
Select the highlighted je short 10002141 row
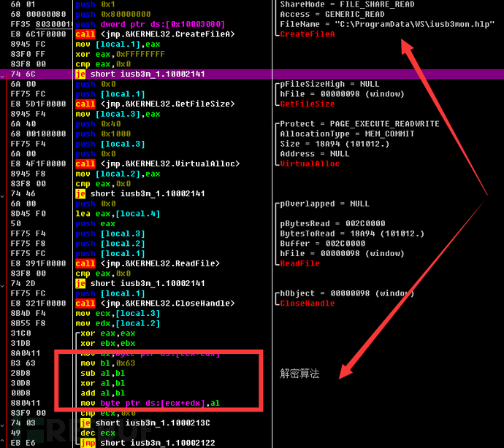(x=252, y=74)
